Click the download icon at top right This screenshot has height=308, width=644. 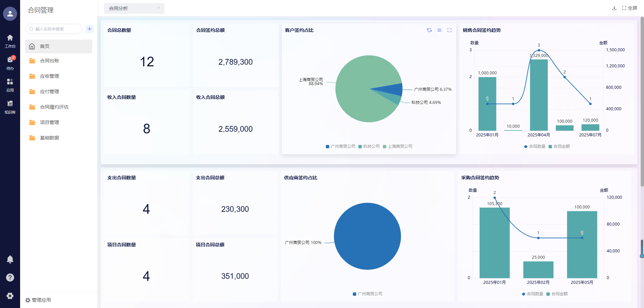614,8
